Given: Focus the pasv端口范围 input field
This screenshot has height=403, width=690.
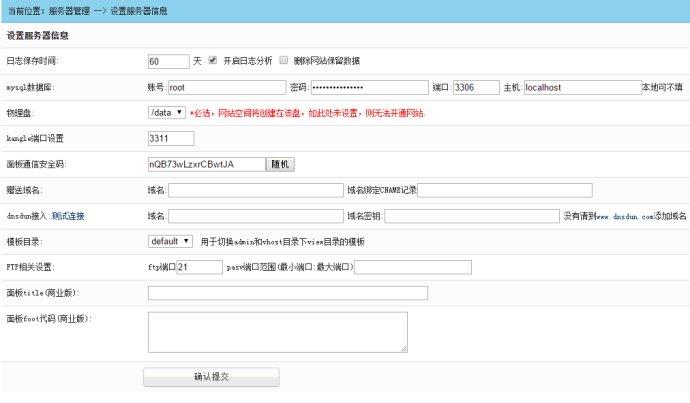Looking at the screenshot, I should (413, 267).
